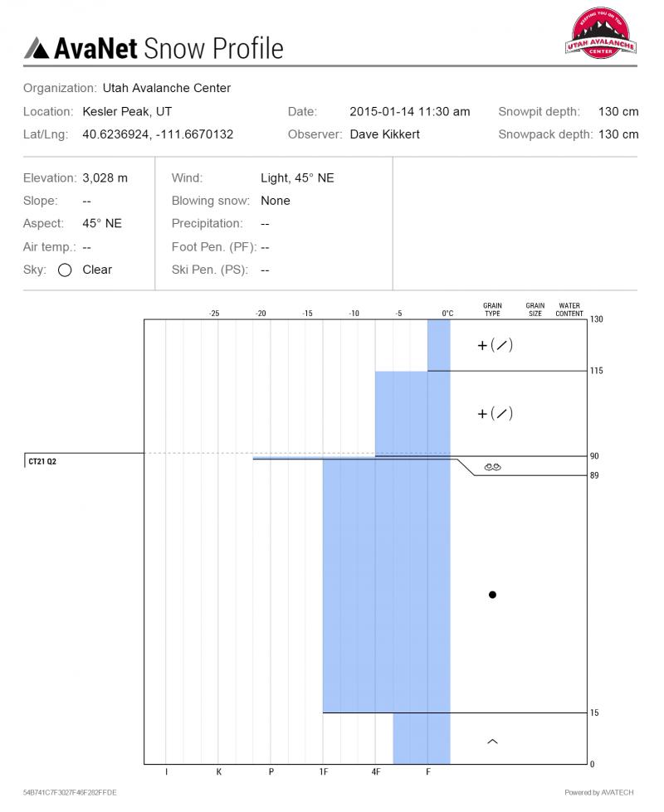
Task: Click the Powered by AVATECH text
Action: click(598, 792)
